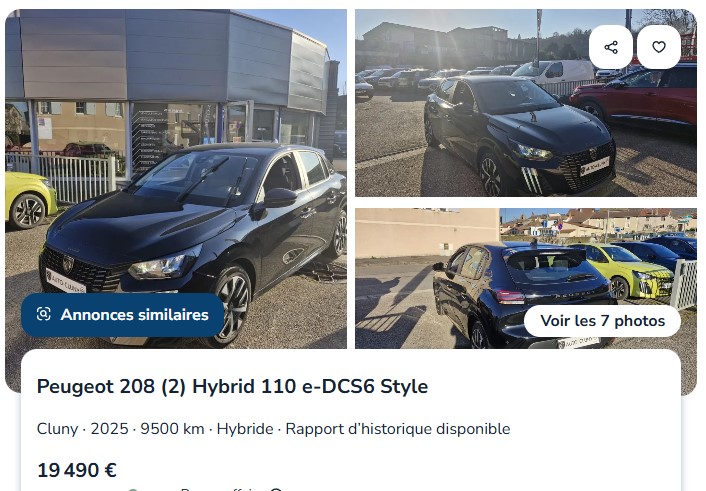The width and height of the screenshot is (706, 491).
Task: Click the 9500 km mileage text
Action: pos(172,429)
